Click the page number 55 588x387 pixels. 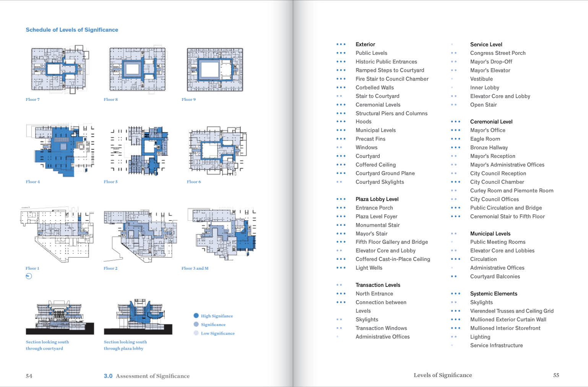(556, 375)
